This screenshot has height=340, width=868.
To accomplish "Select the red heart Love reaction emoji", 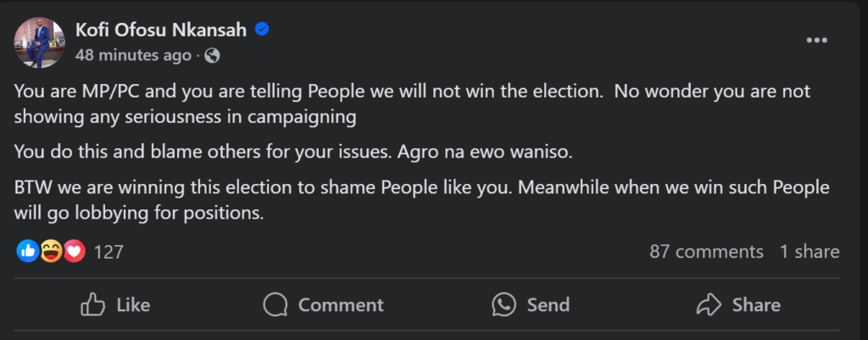I will (x=74, y=251).
